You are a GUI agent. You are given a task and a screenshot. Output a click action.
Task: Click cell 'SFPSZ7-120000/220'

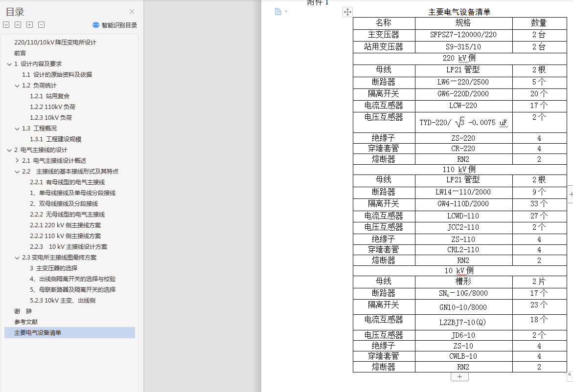tap(463, 35)
